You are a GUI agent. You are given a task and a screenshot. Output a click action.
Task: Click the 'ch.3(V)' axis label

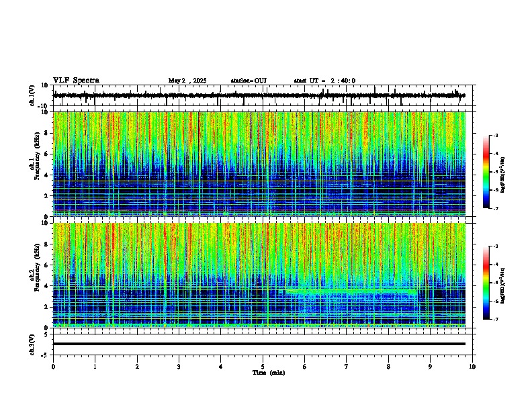pyautogui.click(x=32, y=345)
